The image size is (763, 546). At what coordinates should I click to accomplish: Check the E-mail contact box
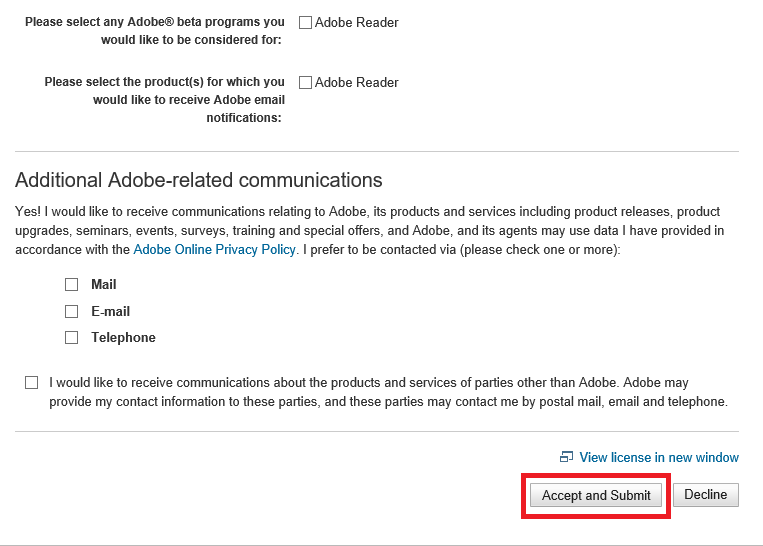[72, 312]
